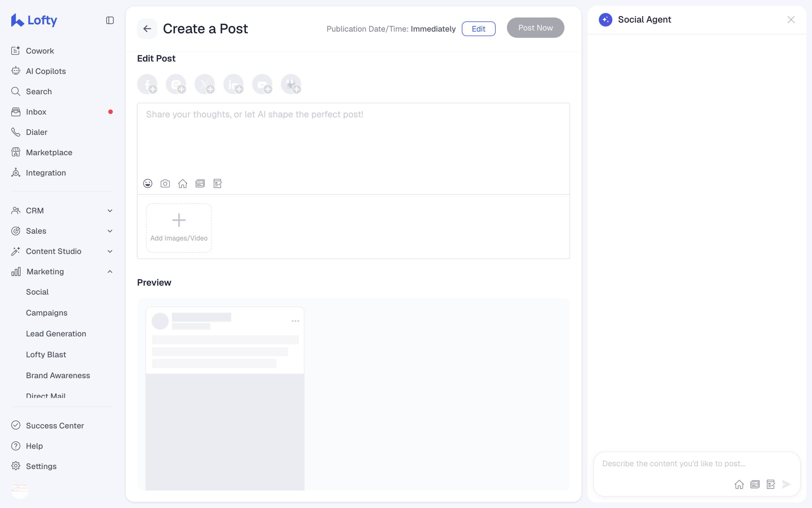Add Images/Video to the post
Screen dimensions: 812x508
[179, 228]
